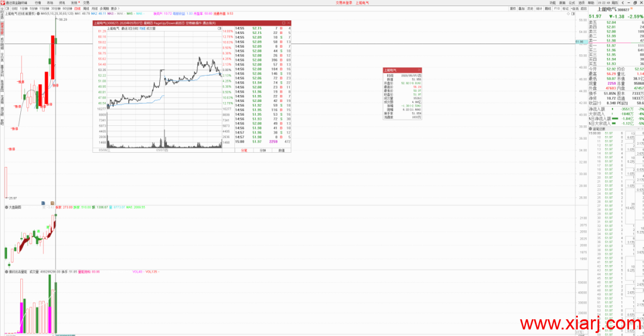Click the 历史 history button
644x336 pixels.
[530, 8]
